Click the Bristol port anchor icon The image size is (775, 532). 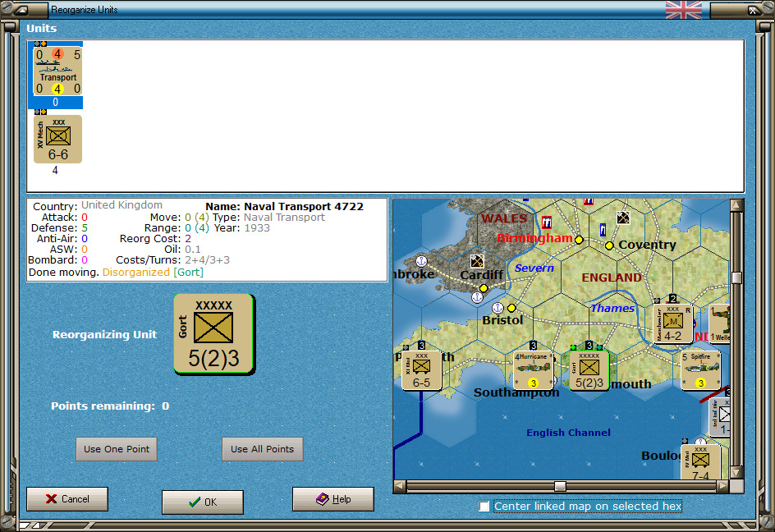pos(498,308)
